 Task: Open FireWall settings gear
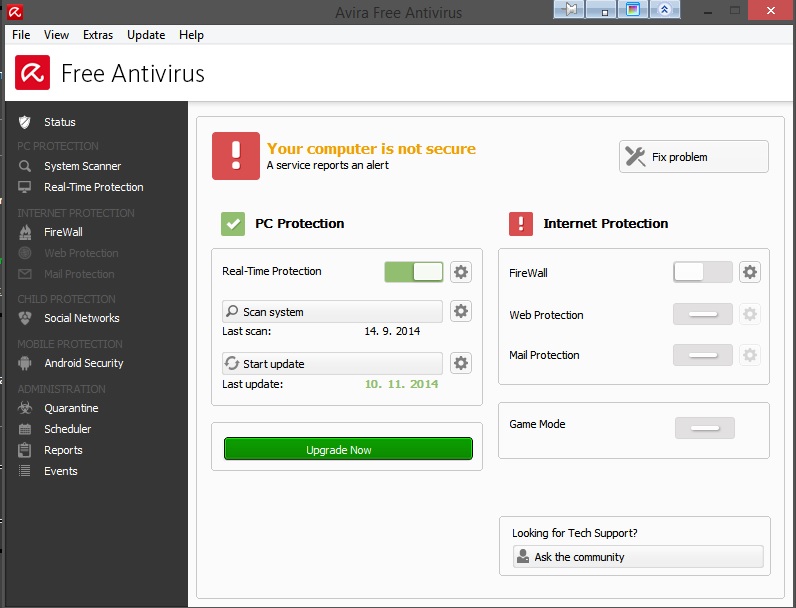pos(750,272)
